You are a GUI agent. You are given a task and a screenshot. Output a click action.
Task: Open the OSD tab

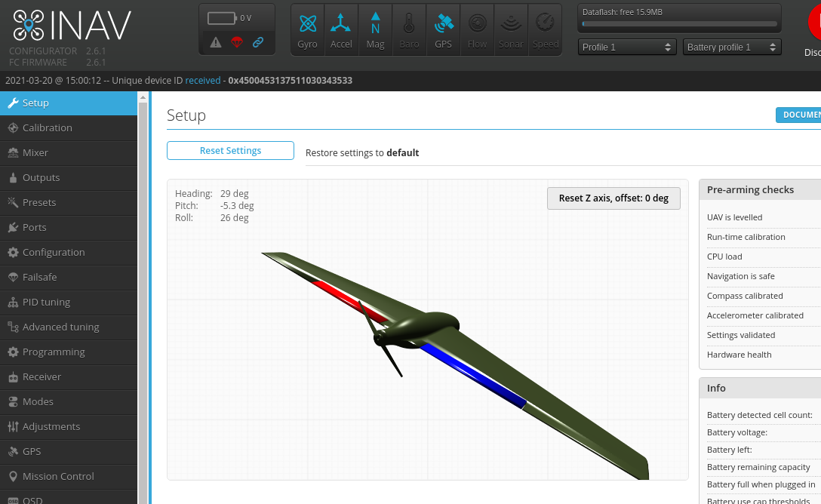(69, 497)
